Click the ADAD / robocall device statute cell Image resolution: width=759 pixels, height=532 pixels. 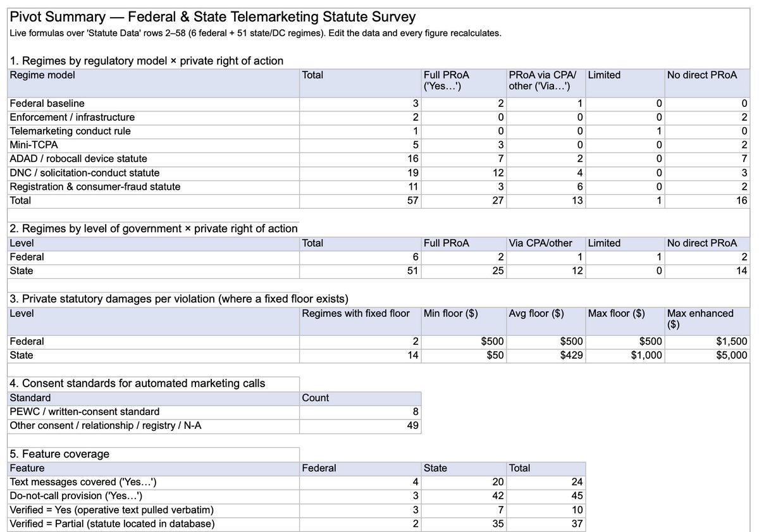154,159
